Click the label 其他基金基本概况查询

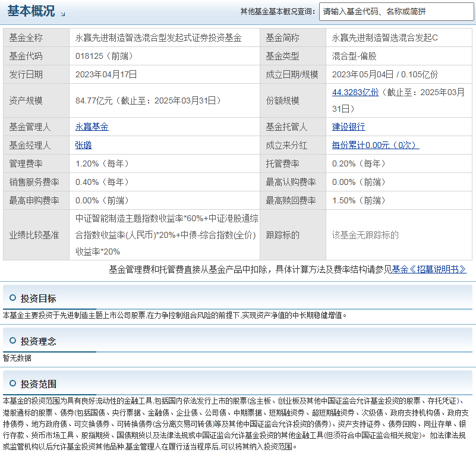(x=278, y=11)
